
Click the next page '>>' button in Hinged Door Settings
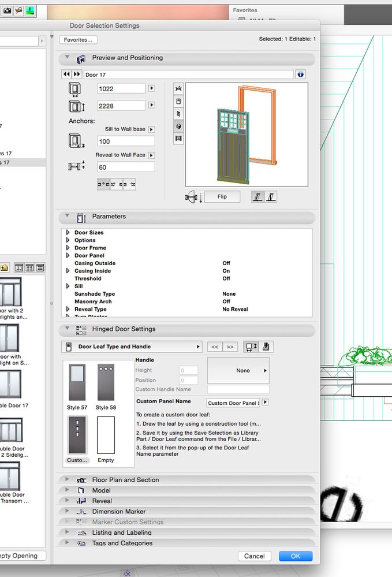230,347
